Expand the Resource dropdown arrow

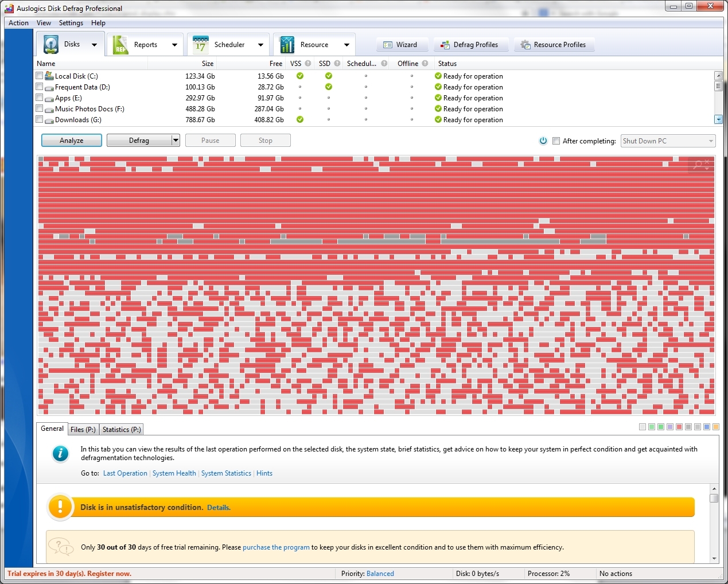(347, 45)
